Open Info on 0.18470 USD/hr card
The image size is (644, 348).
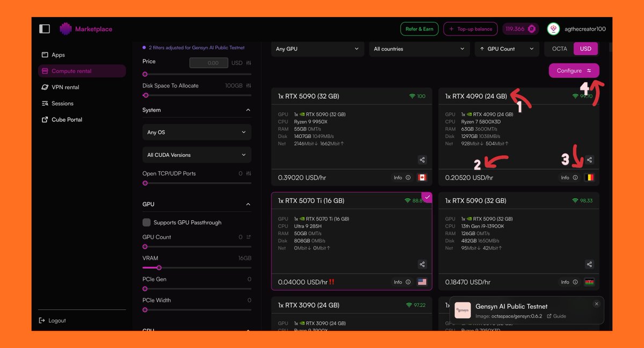[x=569, y=282]
